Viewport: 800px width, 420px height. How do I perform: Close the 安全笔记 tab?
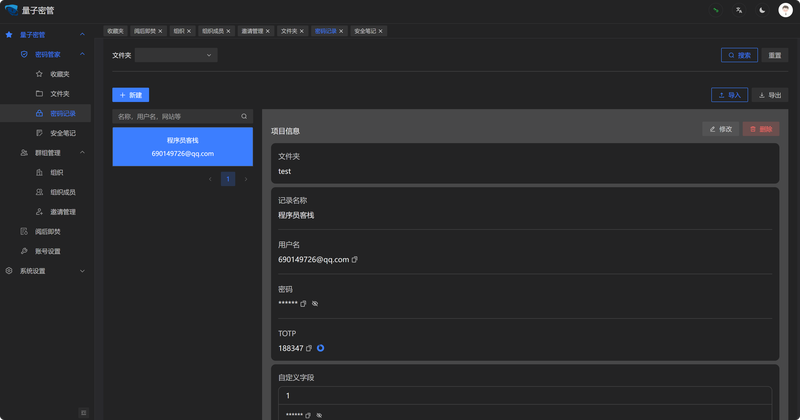pyautogui.click(x=381, y=31)
